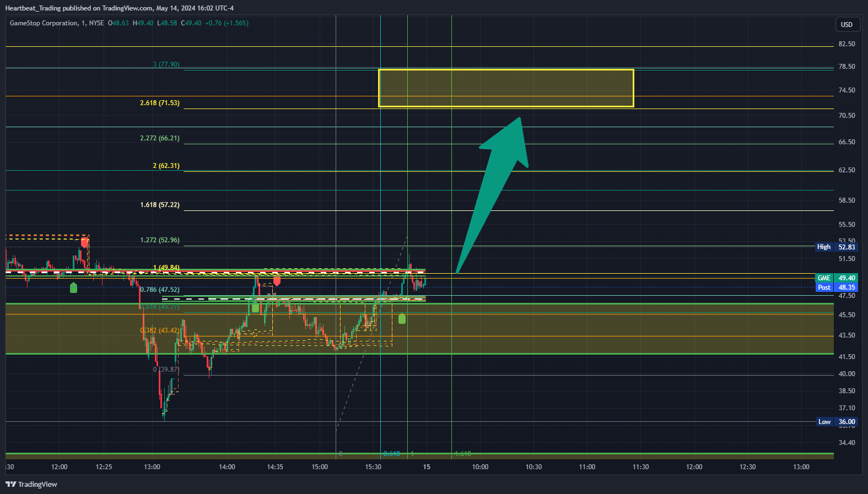Click the Fib level label 1.618 (57.22)

pos(159,205)
